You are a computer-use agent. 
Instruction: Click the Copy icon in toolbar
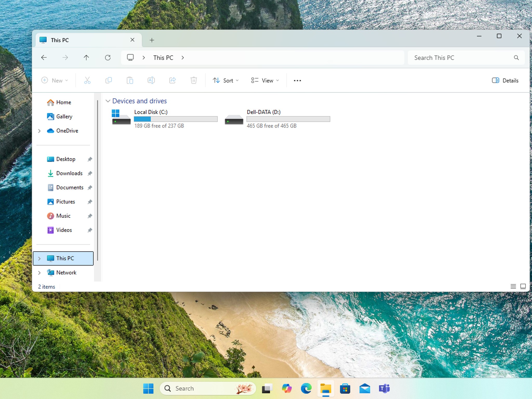click(109, 81)
